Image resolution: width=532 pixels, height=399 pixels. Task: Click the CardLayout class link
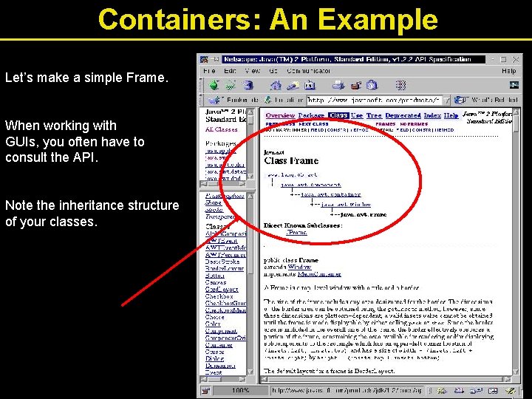(222, 290)
